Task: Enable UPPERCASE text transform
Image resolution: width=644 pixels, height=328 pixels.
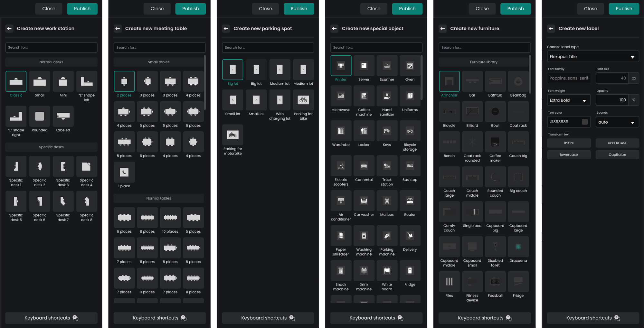Action: point(617,143)
